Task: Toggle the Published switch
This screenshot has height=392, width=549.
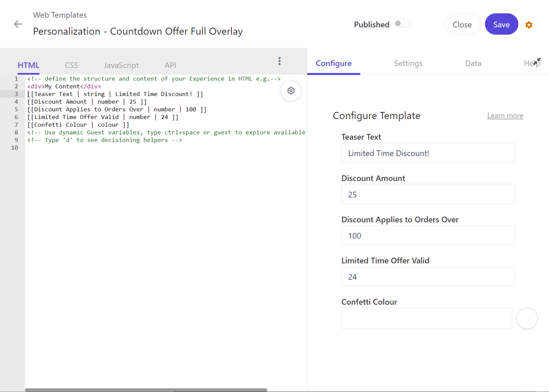Action: point(402,24)
